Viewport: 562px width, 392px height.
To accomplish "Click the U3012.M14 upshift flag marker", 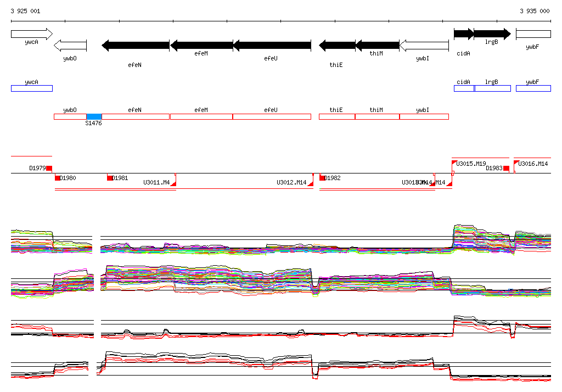I will 311,183.
